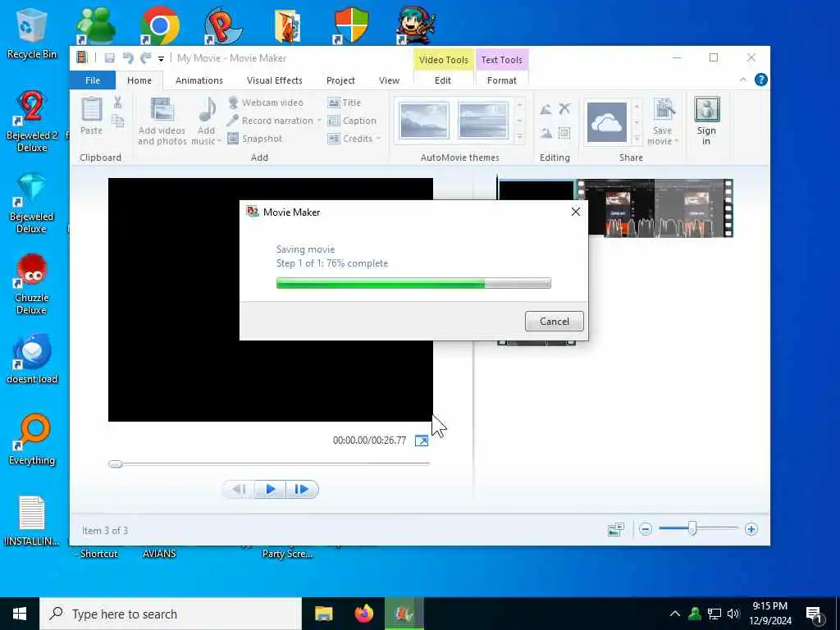Open Customize Quick Access Toolbar dropdown
Viewport: 840px width, 630px height.
pyautogui.click(x=161, y=59)
